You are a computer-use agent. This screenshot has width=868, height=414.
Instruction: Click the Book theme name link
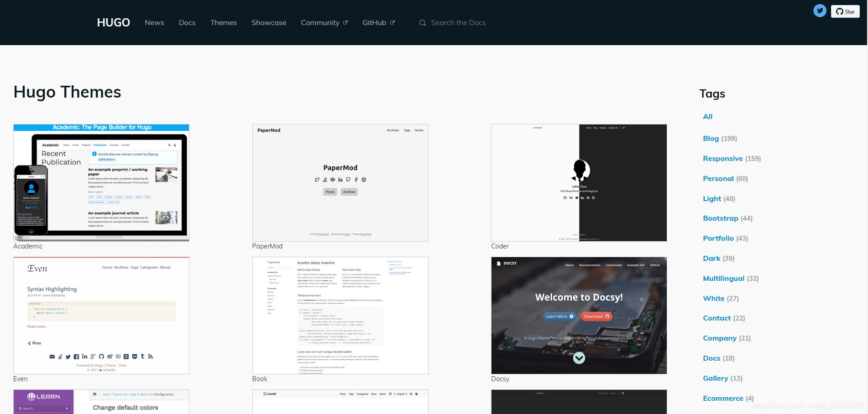click(260, 379)
